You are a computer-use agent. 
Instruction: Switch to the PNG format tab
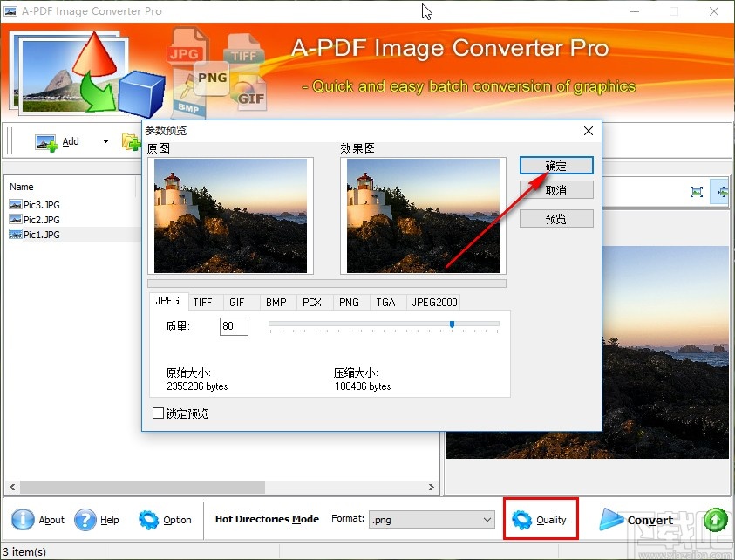click(349, 302)
